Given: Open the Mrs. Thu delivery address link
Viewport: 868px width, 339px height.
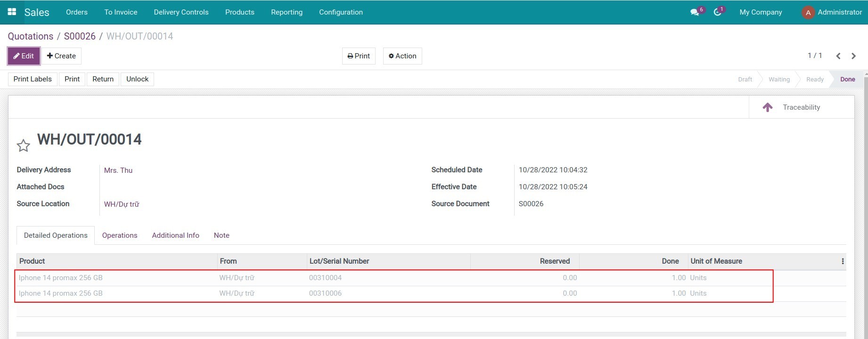Looking at the screenshot, I should click(x=118, y=170).
